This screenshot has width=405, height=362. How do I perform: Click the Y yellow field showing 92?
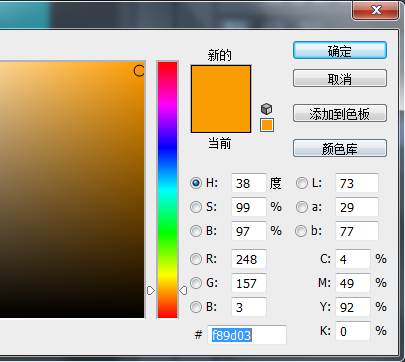click(353, 307)
